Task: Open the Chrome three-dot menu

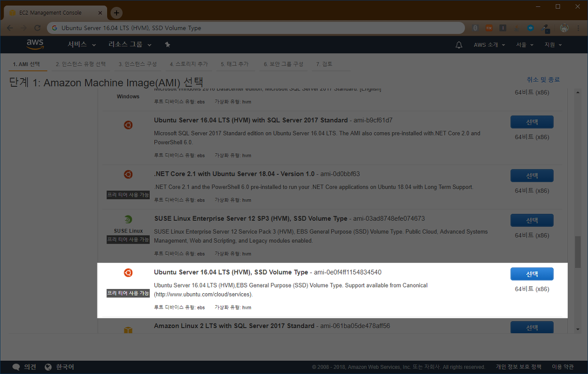Action: point(578,28)
